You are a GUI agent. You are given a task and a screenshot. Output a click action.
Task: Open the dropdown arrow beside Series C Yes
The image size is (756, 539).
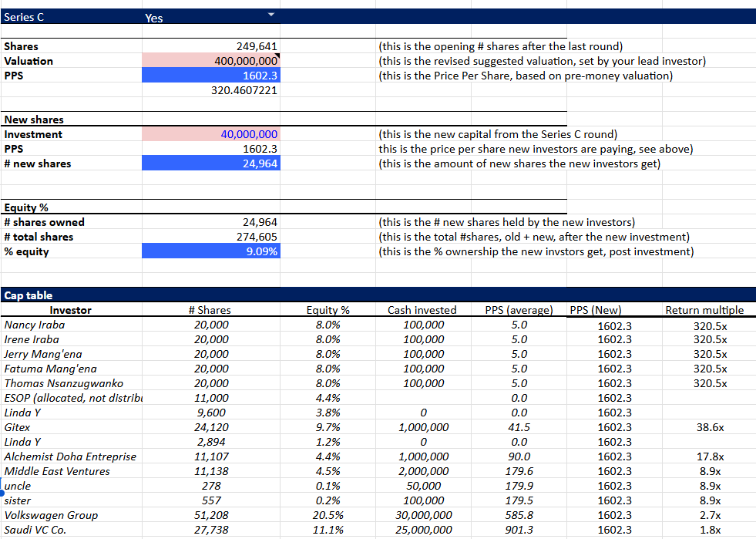coord(270,15)
